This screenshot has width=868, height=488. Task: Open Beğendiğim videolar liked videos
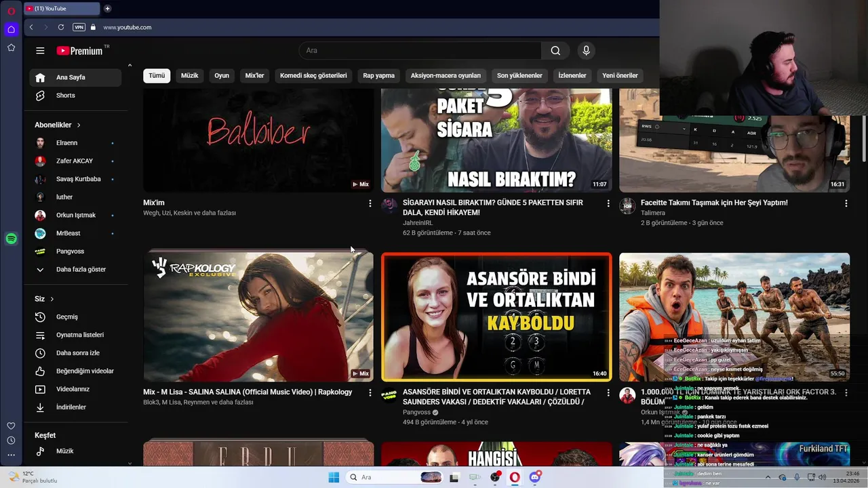[75, 371]
